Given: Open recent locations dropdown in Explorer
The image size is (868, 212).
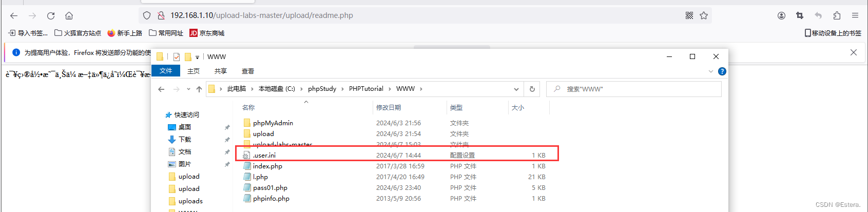Looking at the screenshot, I should coord(188,89).
